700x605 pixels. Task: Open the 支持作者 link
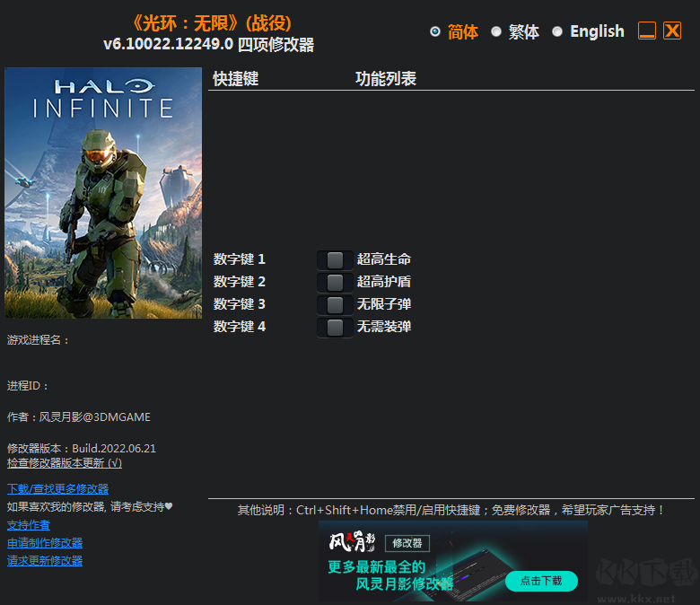[x=29, y=525]
